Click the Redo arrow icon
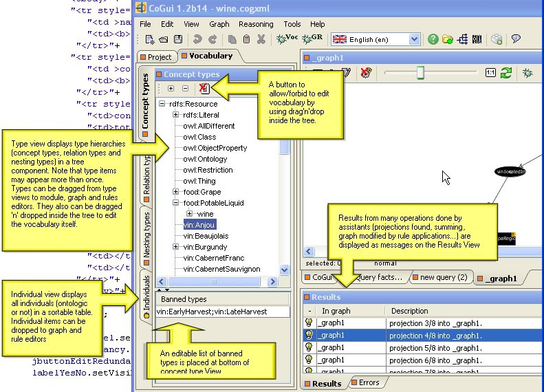The image size is (544, 392). (x=213, y=39)
